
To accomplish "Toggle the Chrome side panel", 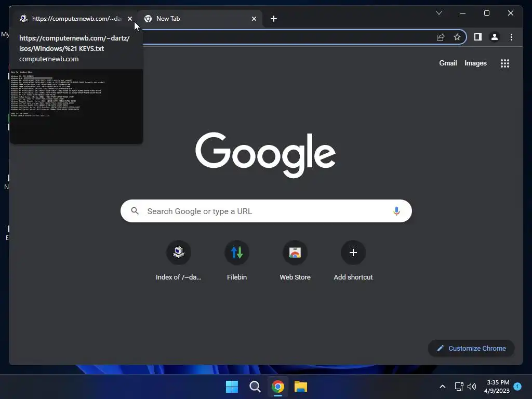I will [x=478, y=37].
